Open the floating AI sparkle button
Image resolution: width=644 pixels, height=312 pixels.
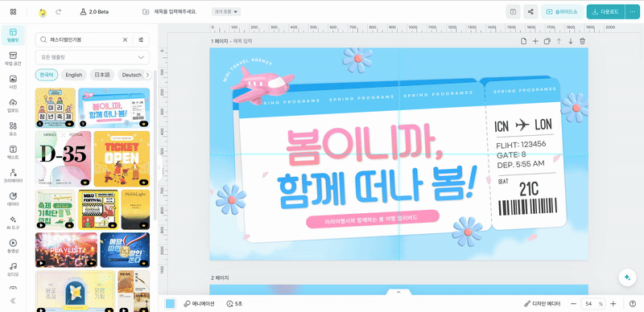click(x=627, y=277)
